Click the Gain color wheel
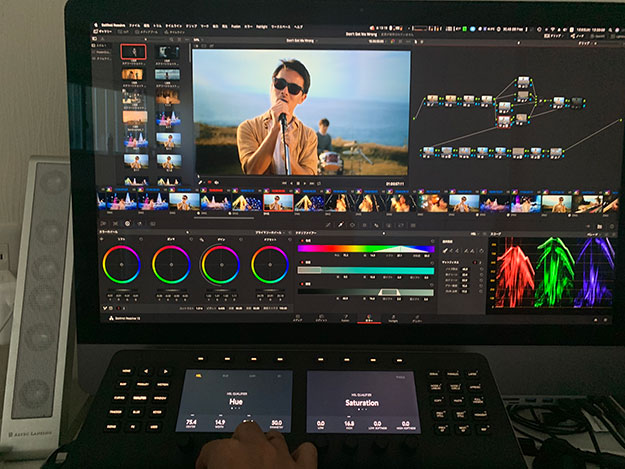The width and height of the screenshot is (625, 469). click(x=220, y=264)
